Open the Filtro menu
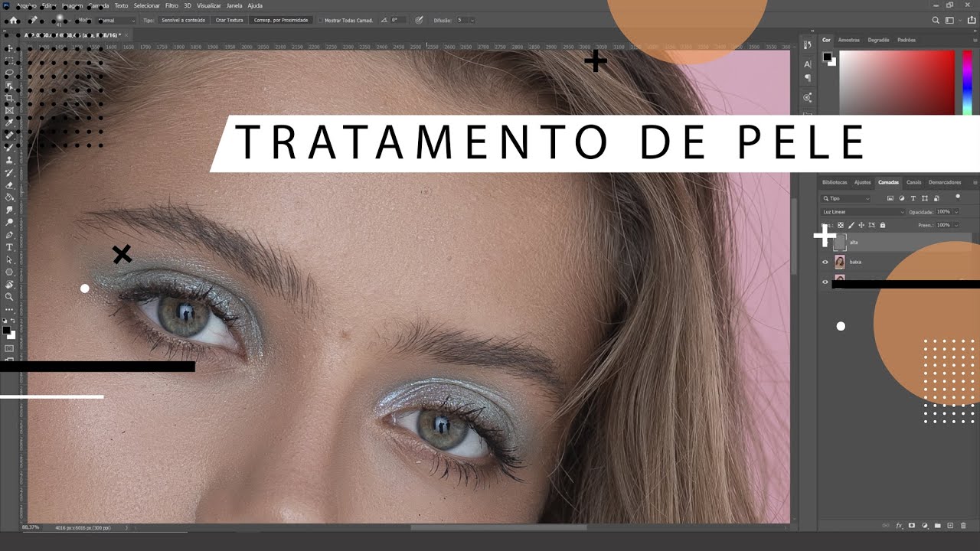The image size is (980, 551). pyautogui.click(x=171, y=5)
